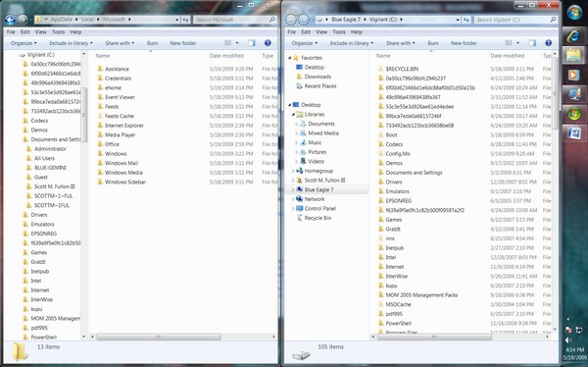The width and height of the screenshot is (588, 367).
Task: Click the Word icon on the taskbar
Action: (x=573, y=132)
